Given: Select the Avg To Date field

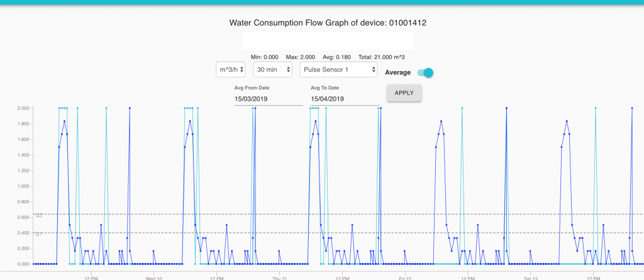Looking at the screenshot, I should [x=344, y=99].
